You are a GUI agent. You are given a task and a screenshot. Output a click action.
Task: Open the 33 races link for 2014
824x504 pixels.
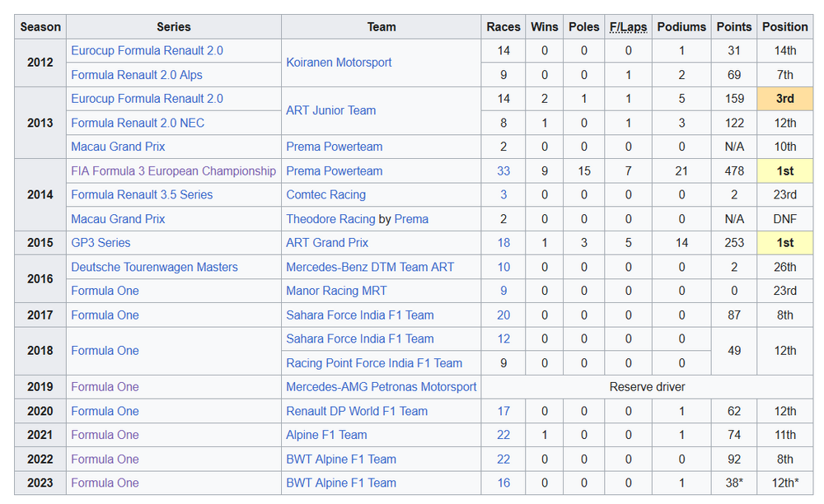pos(503,171)
